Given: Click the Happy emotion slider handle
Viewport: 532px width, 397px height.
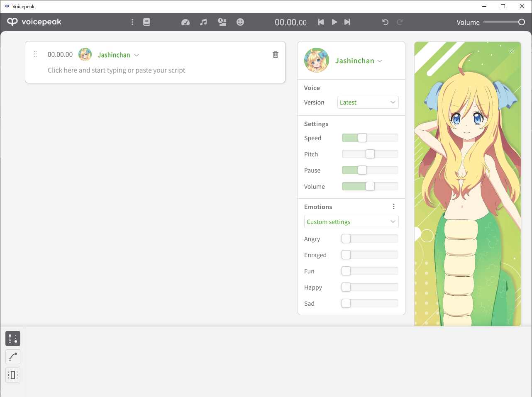Looking at the screenshot, I should point(346,287).
